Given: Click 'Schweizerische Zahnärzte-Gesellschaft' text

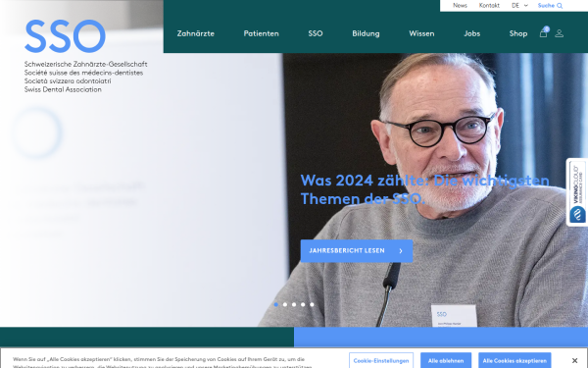Looking at the screenshot, I should coord(86,64).
